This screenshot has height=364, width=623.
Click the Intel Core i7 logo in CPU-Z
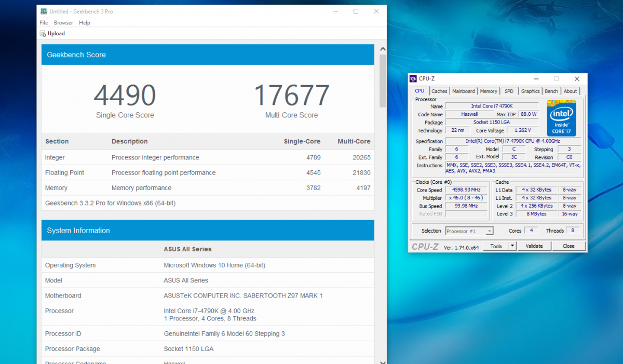[561, 118]
